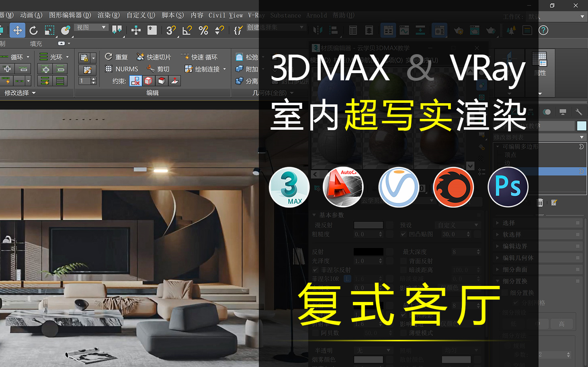The height and width of the screenshot is (367, 588).
Task: Click the NURMS button
Action: (x=121, y=69)
